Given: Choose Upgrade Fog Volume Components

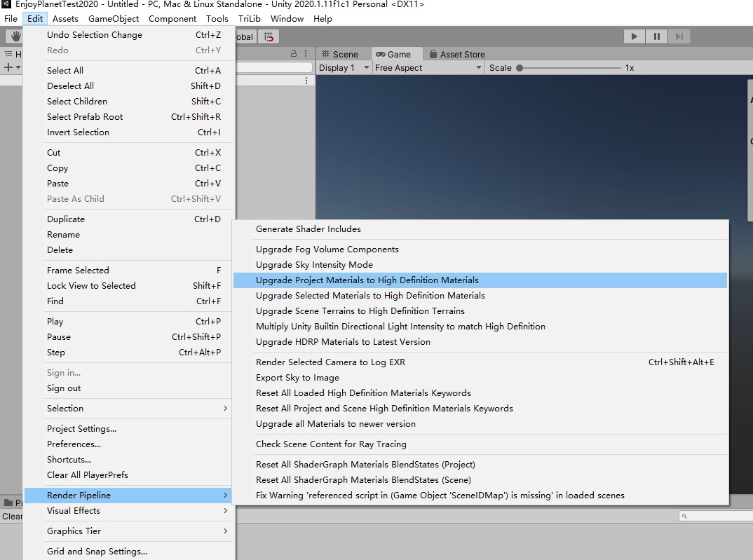Looking at the screenshot, I should (480, 250).
